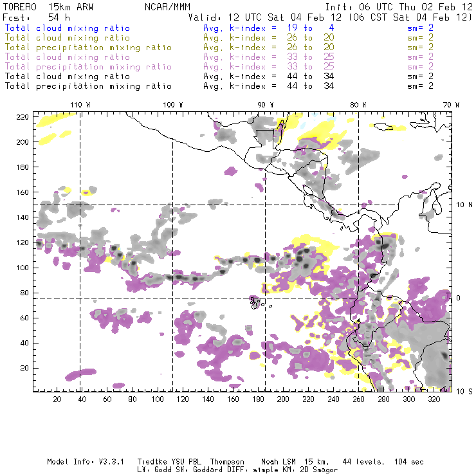Click the '44 levels,' footer text
The image size is (476, 476).
[x=363, y=462]
